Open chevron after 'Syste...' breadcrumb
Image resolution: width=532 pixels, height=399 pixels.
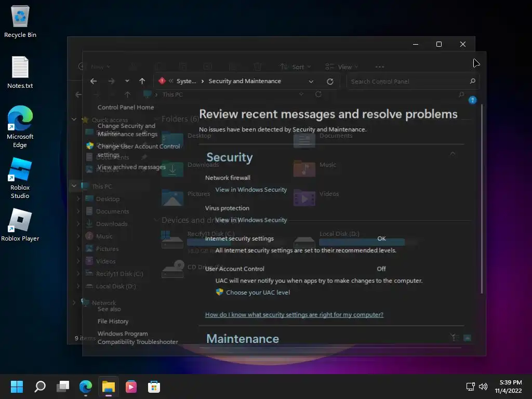click(x=203, y=81)
